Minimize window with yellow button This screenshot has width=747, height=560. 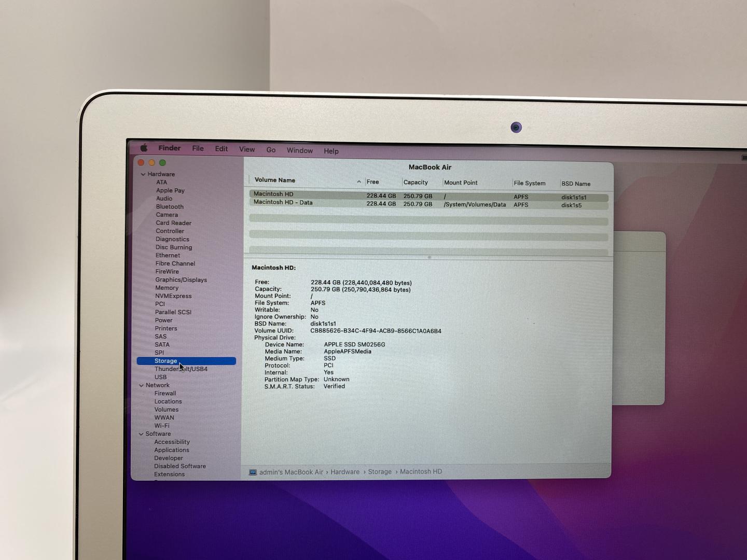(x=151, y=162)
